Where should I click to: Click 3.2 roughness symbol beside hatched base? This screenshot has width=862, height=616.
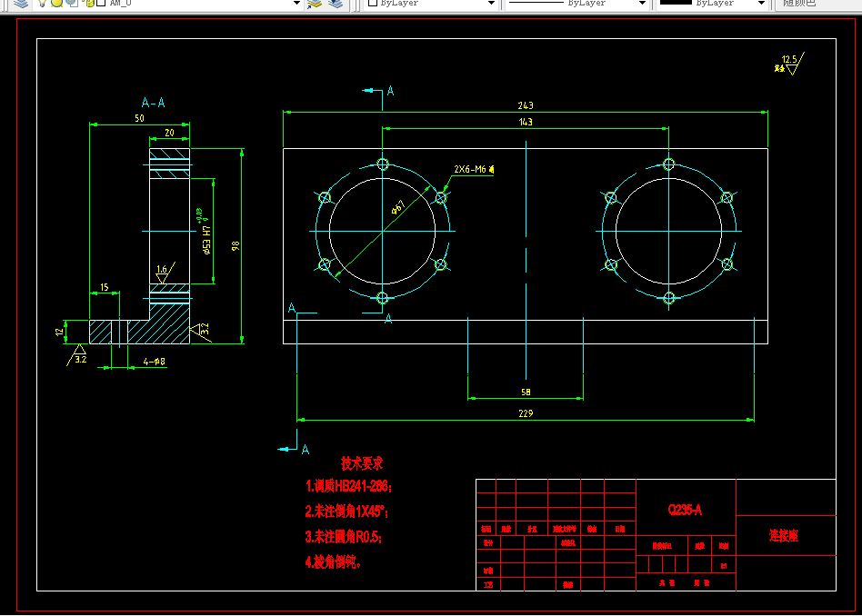(201, 332)
